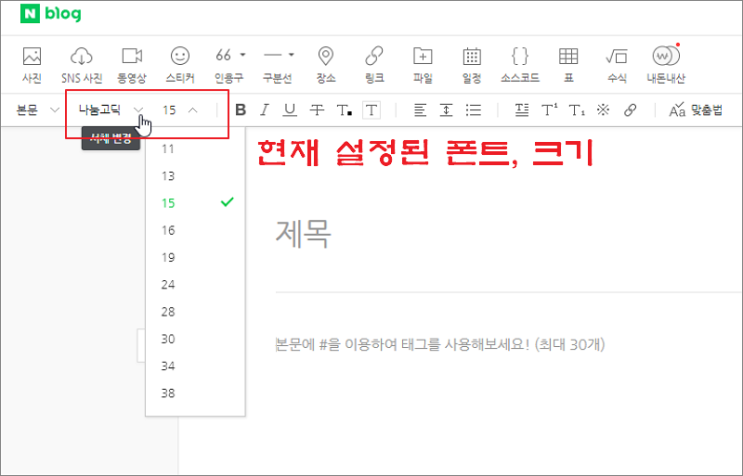Viewport: 743px width, 476px height.
Task: Insert a photo with 사진 icon
Action: 32,65
